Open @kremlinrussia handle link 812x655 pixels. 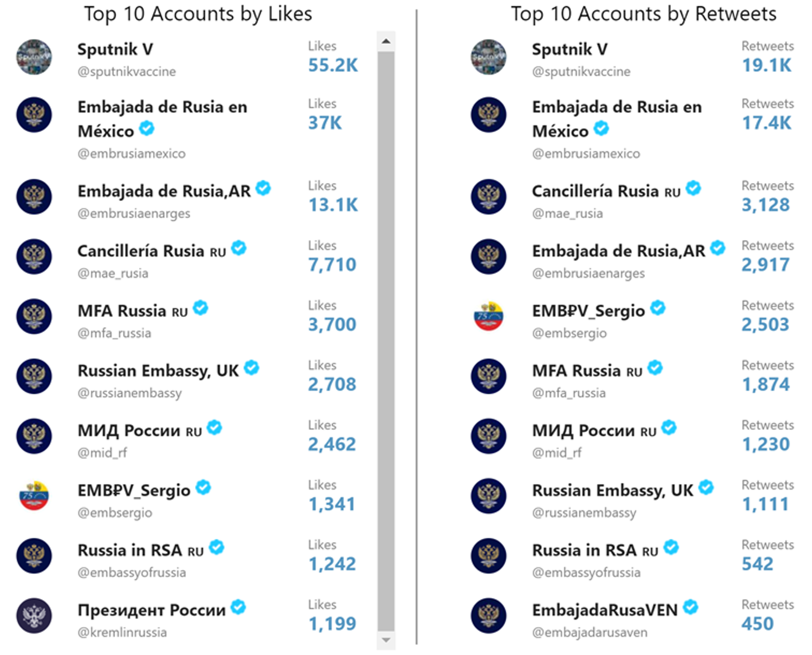(122, 632)
